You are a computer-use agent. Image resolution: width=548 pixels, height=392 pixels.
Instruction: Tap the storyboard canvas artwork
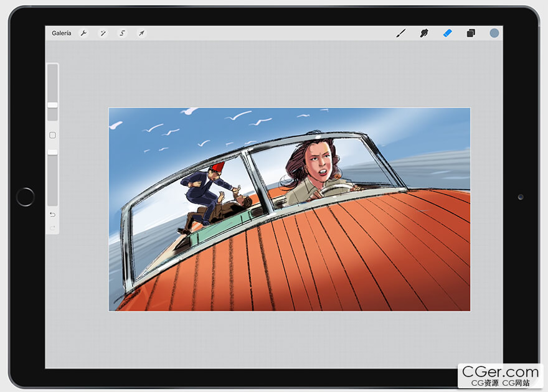click(x=290, y=210)
